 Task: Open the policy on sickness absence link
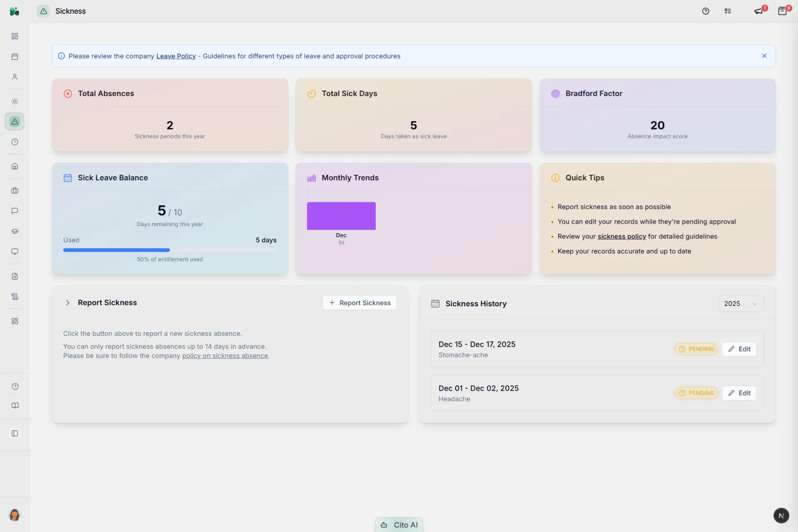tap(225, 356)
